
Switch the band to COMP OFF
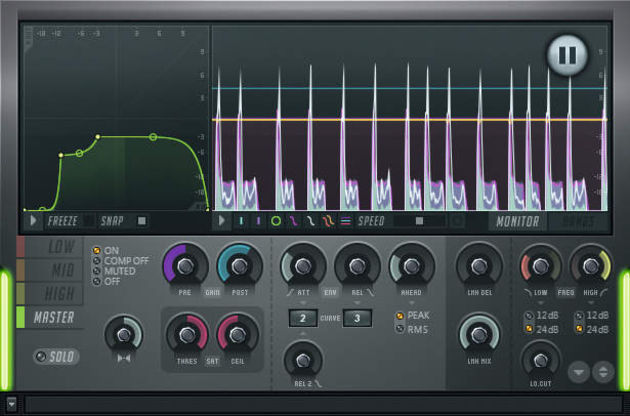click(x=96, y=261)
